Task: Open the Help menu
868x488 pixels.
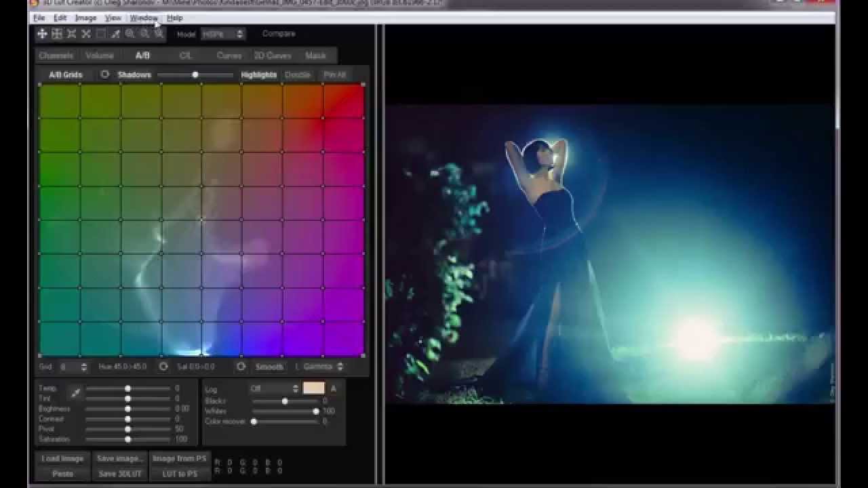Action: click(175, 18)
